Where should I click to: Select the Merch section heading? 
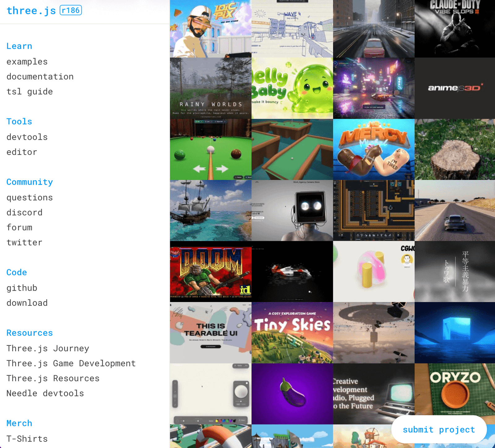click(19, 423)
